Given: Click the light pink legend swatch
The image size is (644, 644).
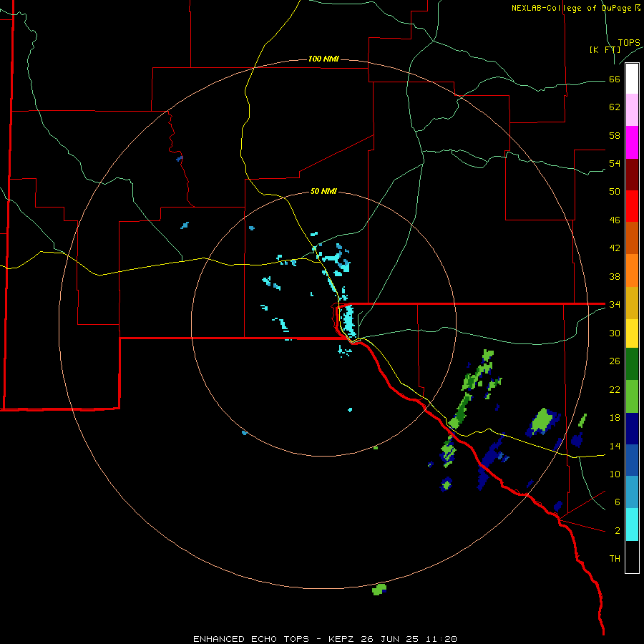Looking at the screenshot, I should [x=632, y=110].
